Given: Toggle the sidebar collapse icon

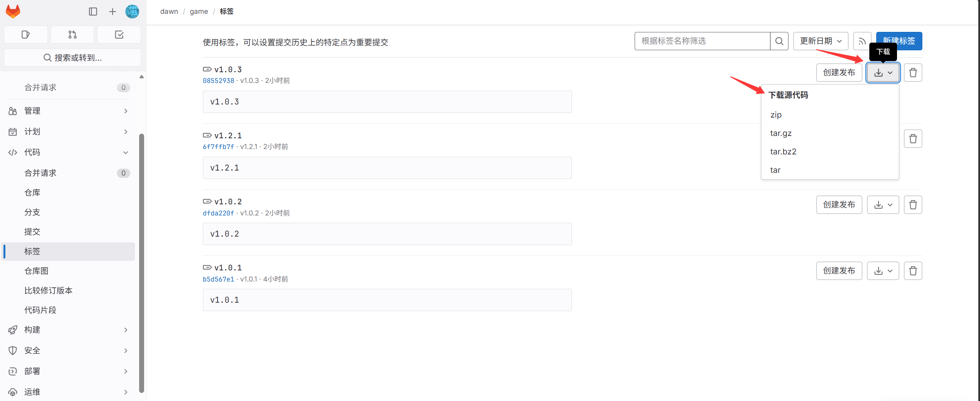Looking at the screenshot, I should pos(93,12).
